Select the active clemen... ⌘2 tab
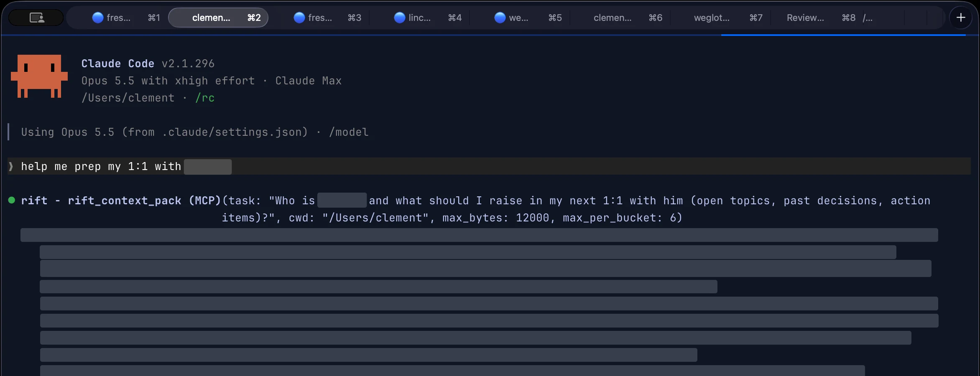Screen dimensions: 980x376 pos(218,18)
